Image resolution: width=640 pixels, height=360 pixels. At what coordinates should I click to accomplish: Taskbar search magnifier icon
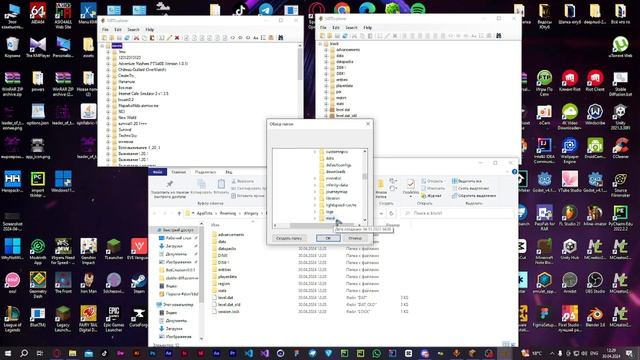pyautogui.click(x=24, y=353)
